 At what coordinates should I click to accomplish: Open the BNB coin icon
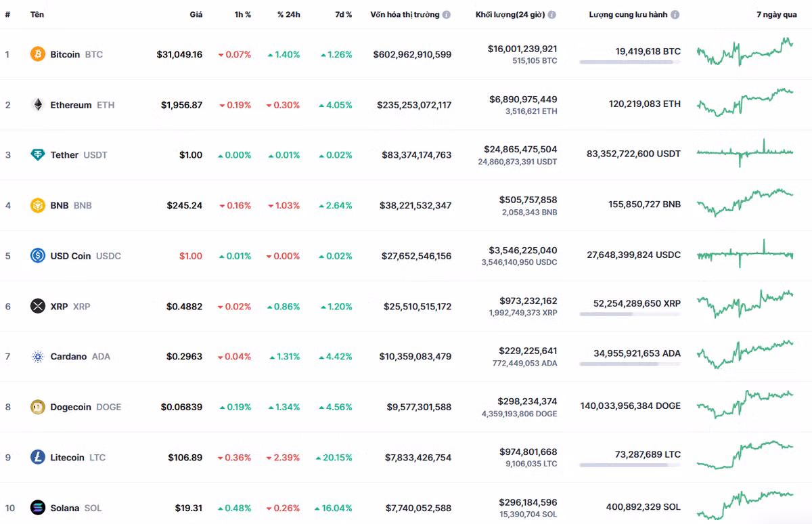pyautogui.click(x=37, y=205)
